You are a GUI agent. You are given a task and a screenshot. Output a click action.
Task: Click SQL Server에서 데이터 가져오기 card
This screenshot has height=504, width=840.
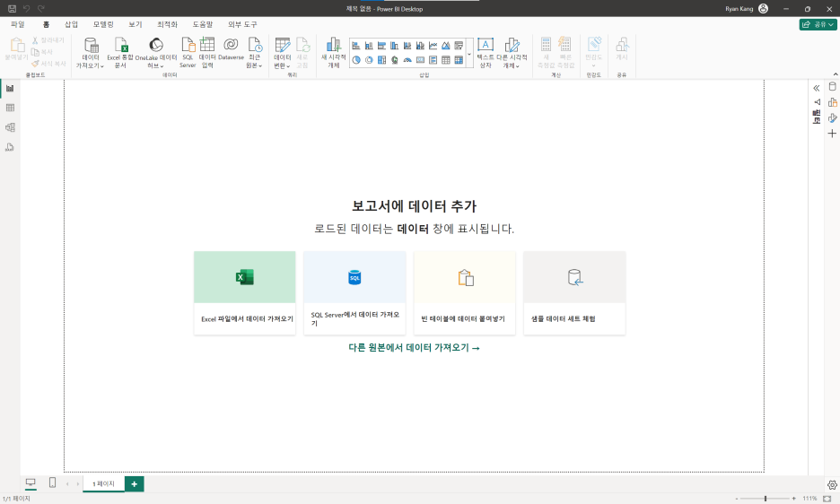pos(354,293)
